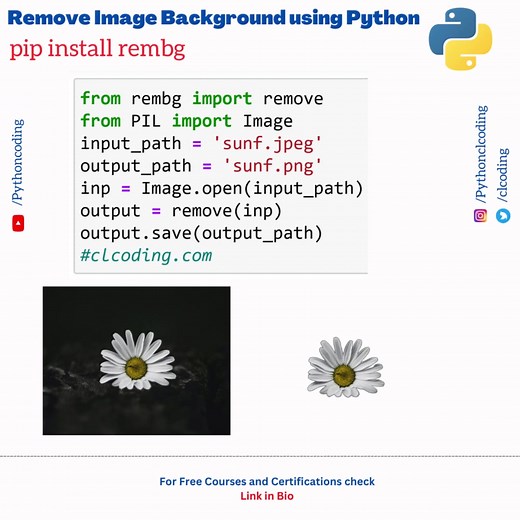Click the Twitter bird icon

point(503,216)
